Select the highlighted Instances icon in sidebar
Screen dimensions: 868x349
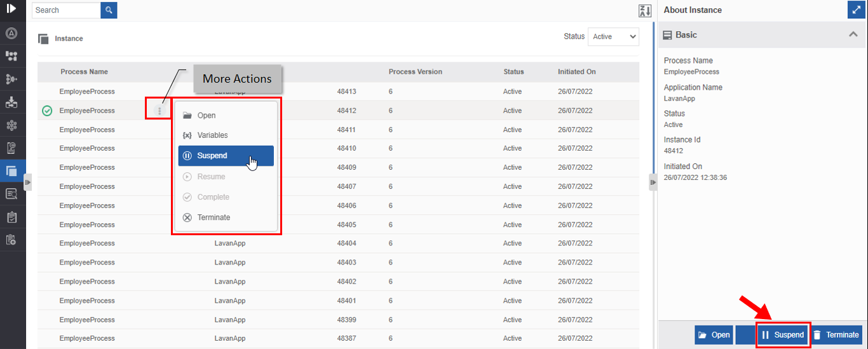[11, 171]
